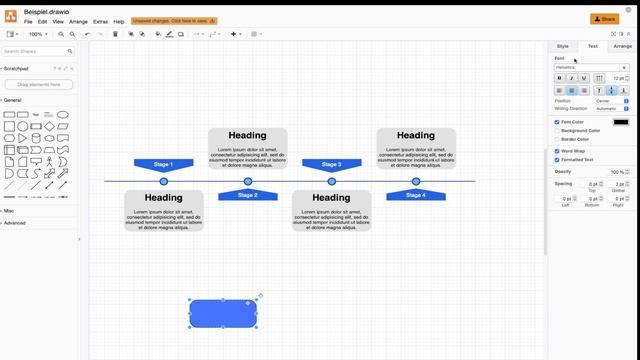The width and height of the screenshot is (640, 360).
Task: Align text left
Action: pos(560,90)
